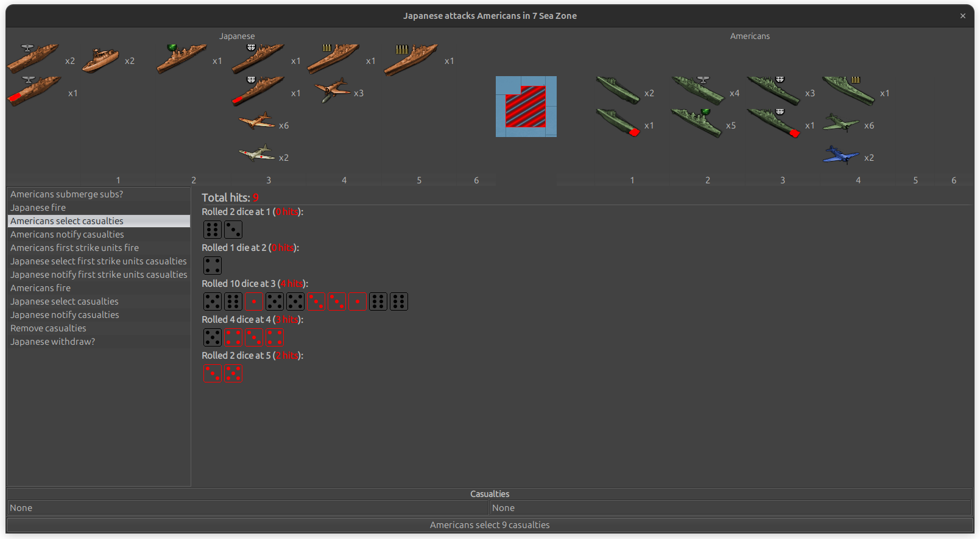Select the American battleship with shell badge
980x539 pixels.
tap(848, 91)
